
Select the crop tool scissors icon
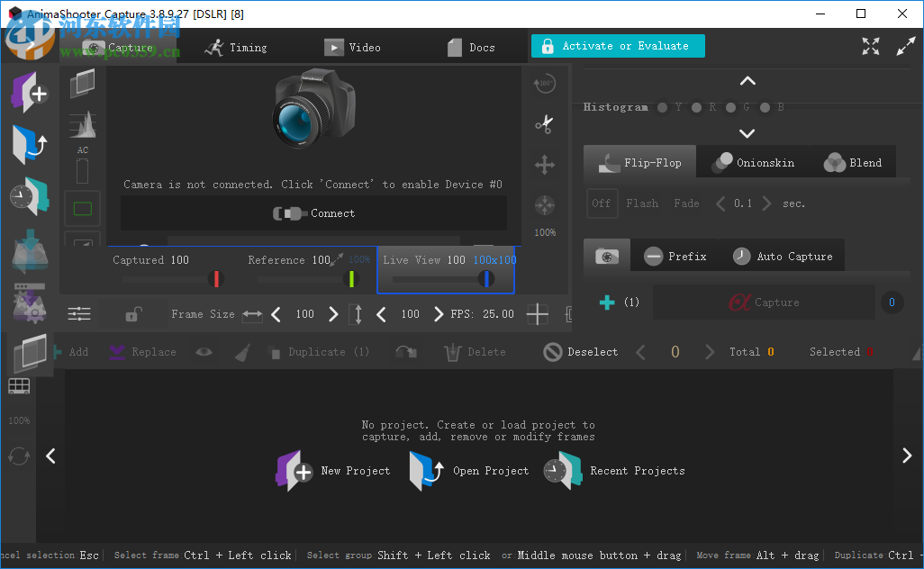tap(544, 124)
